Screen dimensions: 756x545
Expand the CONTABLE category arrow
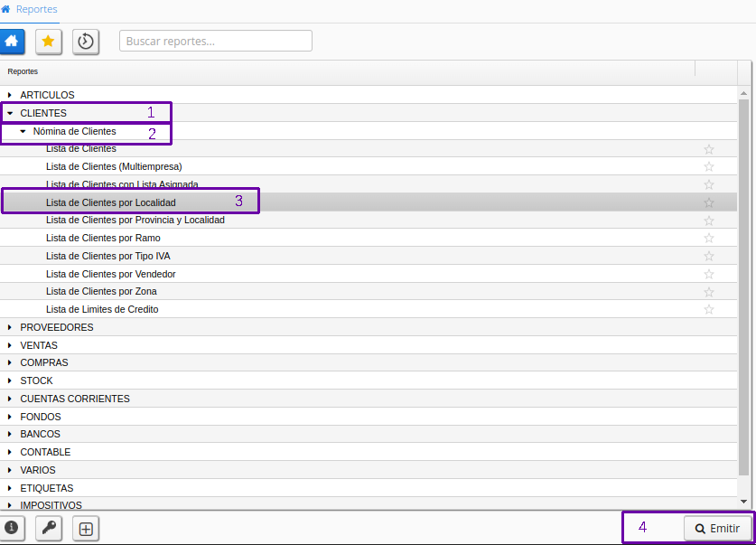(10, 452)
